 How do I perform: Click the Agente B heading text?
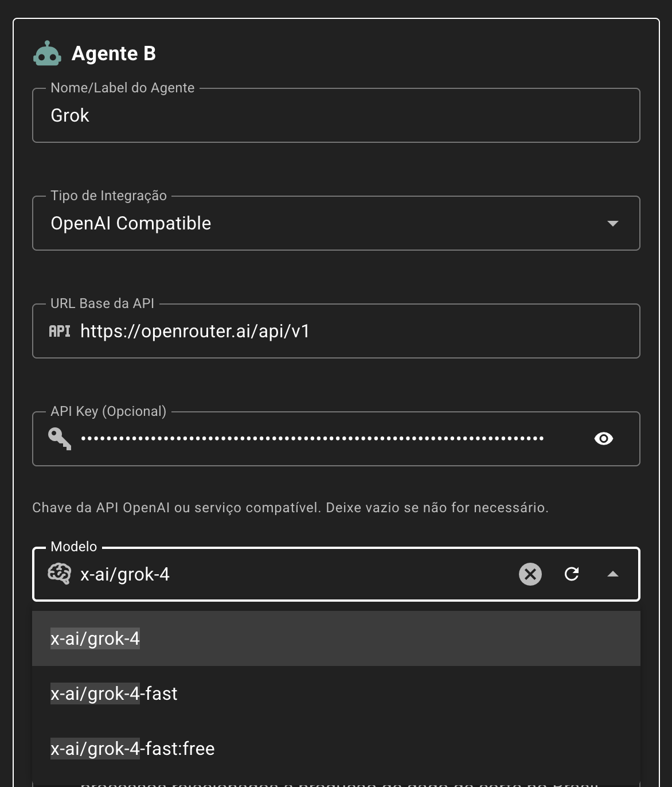pos(114,53)
